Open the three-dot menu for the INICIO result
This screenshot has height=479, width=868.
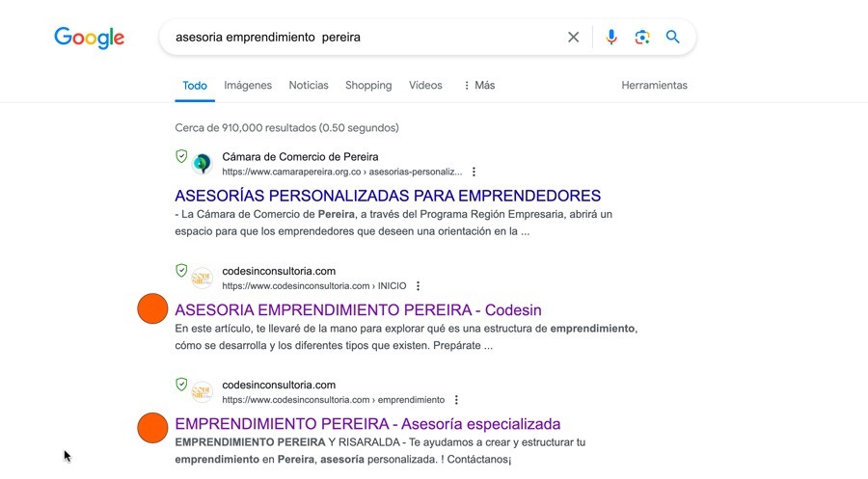pos(418,286)
